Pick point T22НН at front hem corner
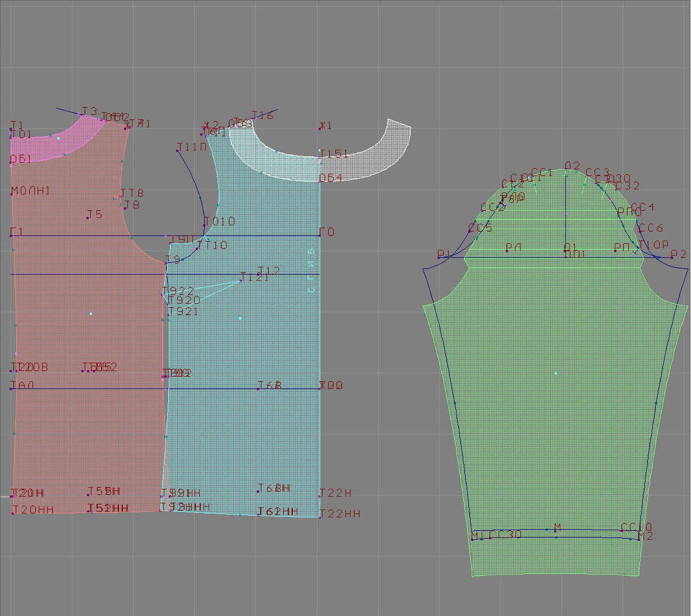The height and width of the screenshot is (616, 691). click(x=320, y=516)
